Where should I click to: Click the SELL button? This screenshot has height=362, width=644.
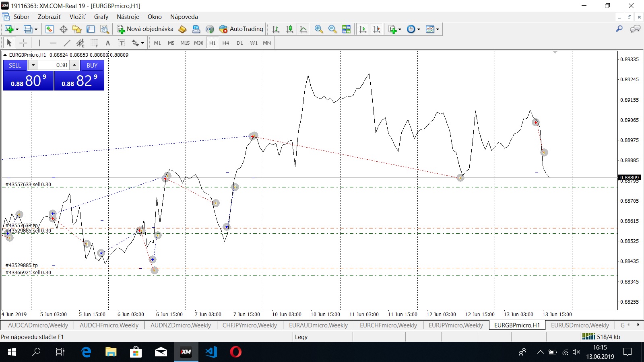point(15,65)
